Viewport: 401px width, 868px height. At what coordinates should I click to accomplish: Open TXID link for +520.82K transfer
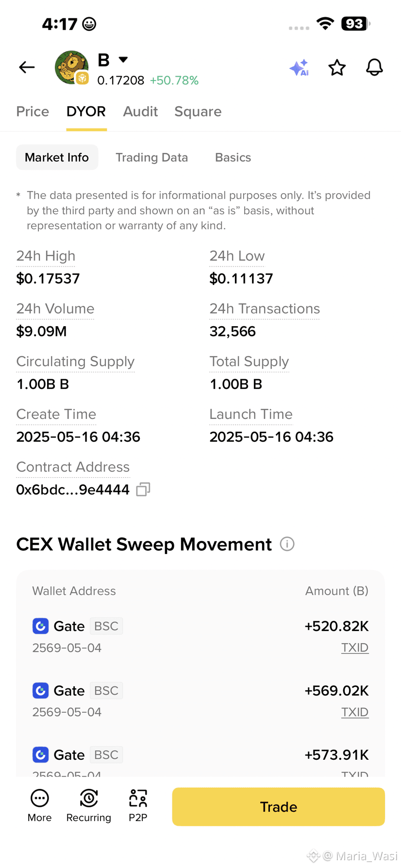pyautogui.click(x=355, y=648)
